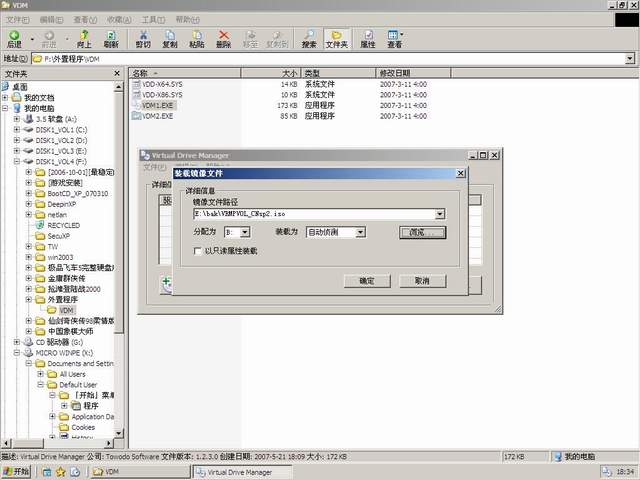
Task: Click the 属性 (Properties) toolbar icon
Action: [x=368, y=39]
